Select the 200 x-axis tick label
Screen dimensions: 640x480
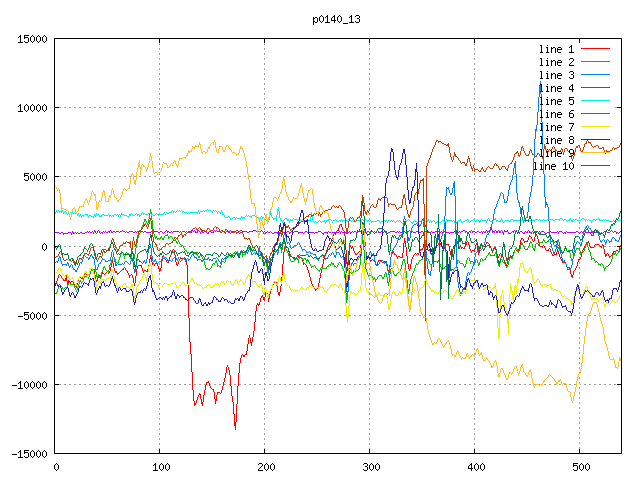(x=265, y=467)
